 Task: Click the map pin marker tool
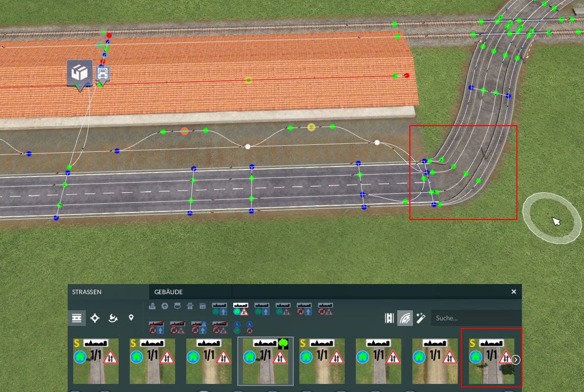pyautogui.click(x=131, y=317)
